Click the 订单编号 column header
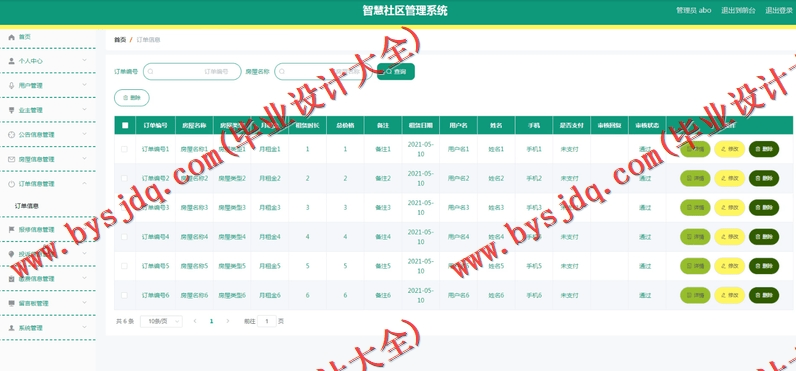This screenshot has width=796, height=371. 155,125
